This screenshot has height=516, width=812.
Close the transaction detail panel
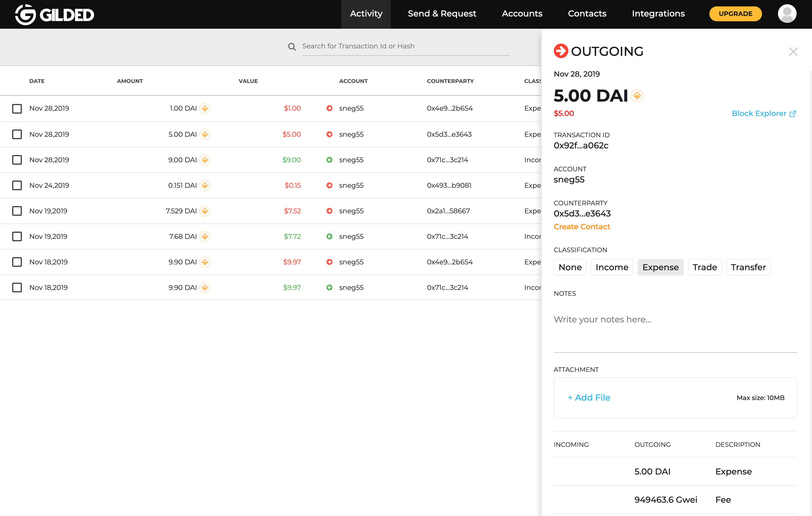coord(793,52)
